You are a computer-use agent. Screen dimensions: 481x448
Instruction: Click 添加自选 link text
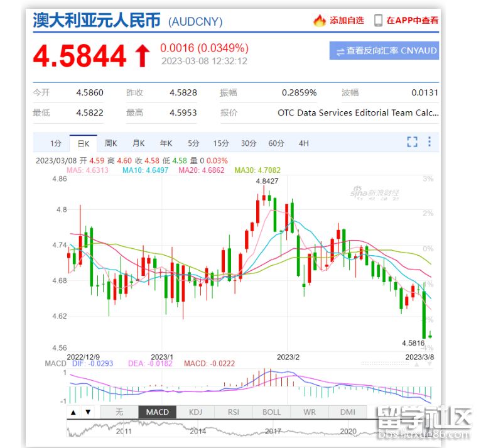click(347, 20)
